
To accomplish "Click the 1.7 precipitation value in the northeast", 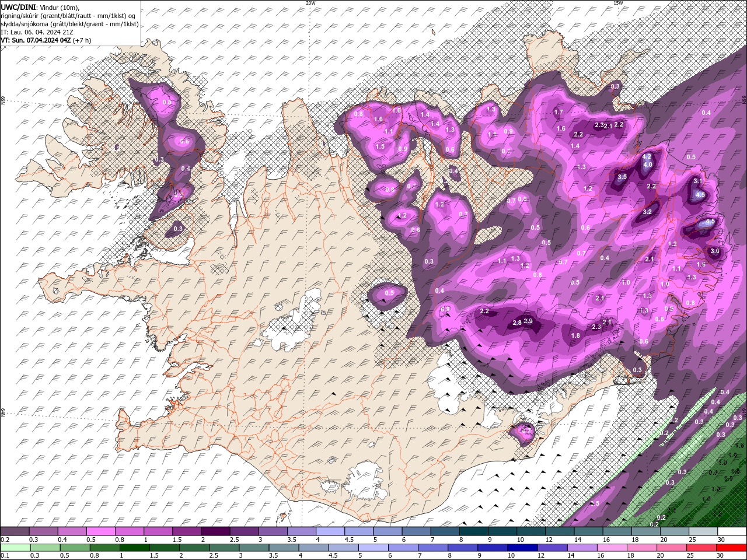I will [x=558, y=112].
